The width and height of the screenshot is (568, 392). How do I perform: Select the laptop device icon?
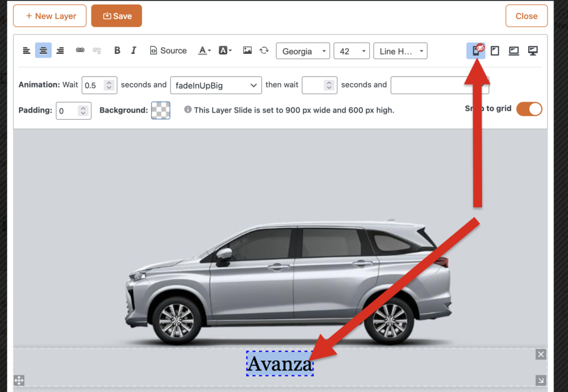click(x=514, y=50)
